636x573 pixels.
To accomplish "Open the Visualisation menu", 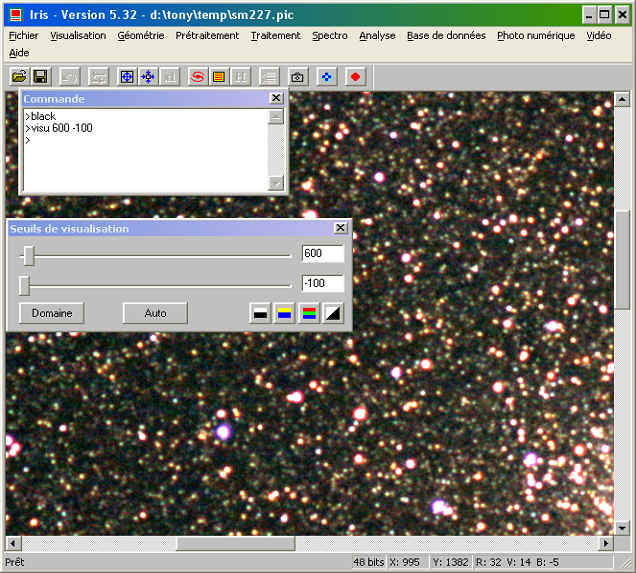I will 78,36.
